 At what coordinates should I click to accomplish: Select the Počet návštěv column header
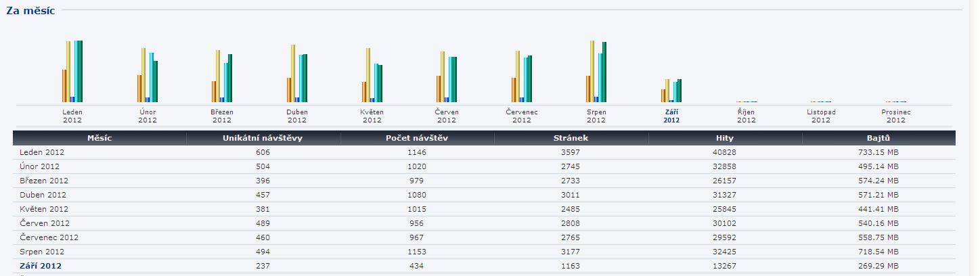(417, 138)
